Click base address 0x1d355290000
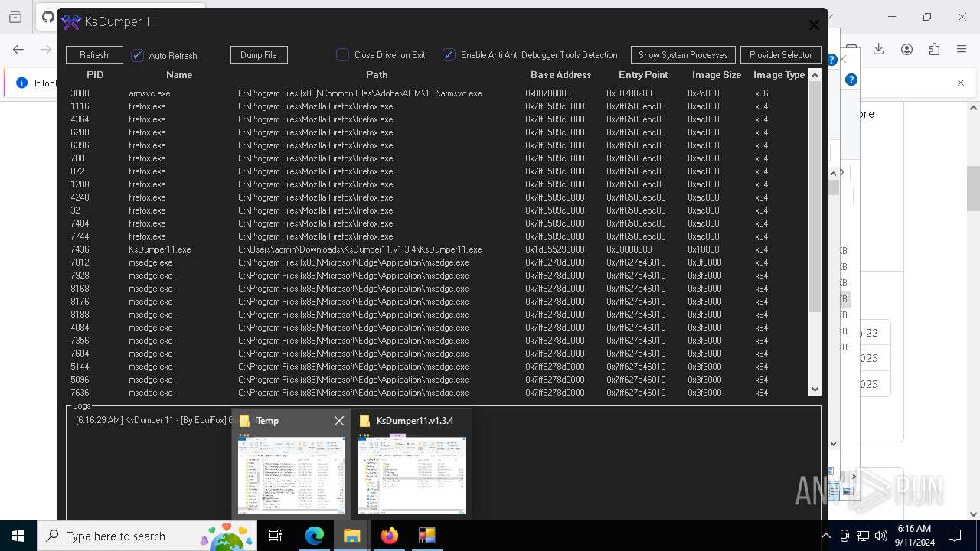This screenshot has height=551, width=980. pos(555,249)
